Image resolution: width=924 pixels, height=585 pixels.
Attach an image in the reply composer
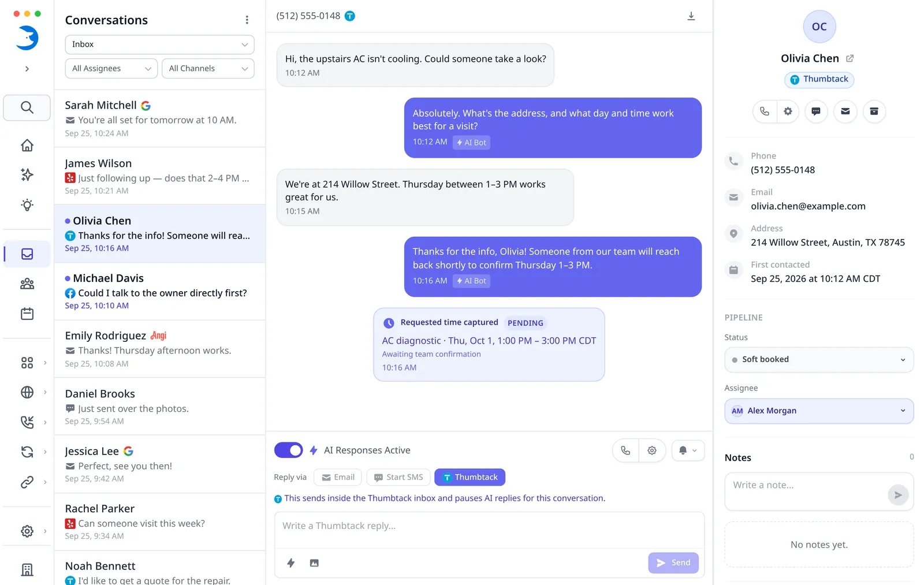(314, 563)
